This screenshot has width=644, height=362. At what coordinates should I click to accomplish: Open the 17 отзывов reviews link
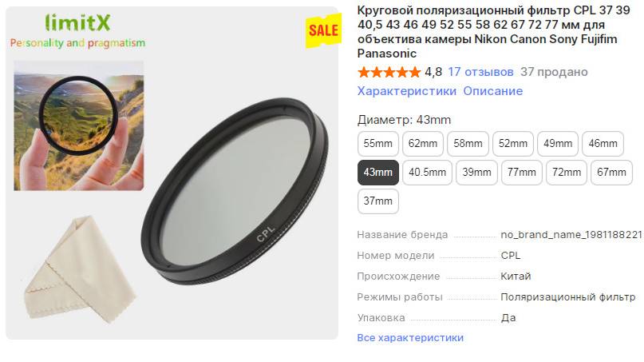tap(480, 72)
